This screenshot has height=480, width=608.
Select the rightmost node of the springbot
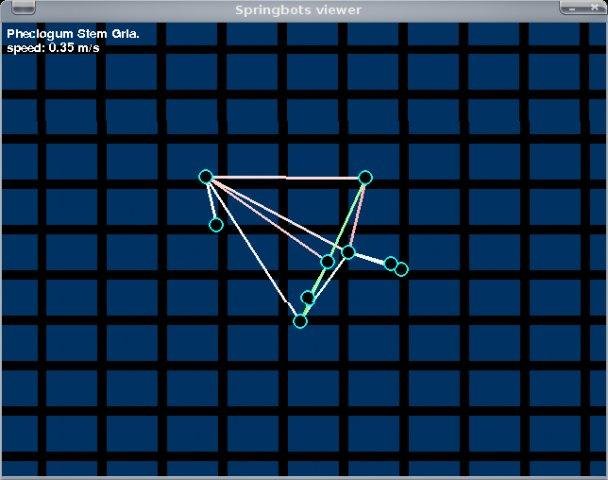401,269
